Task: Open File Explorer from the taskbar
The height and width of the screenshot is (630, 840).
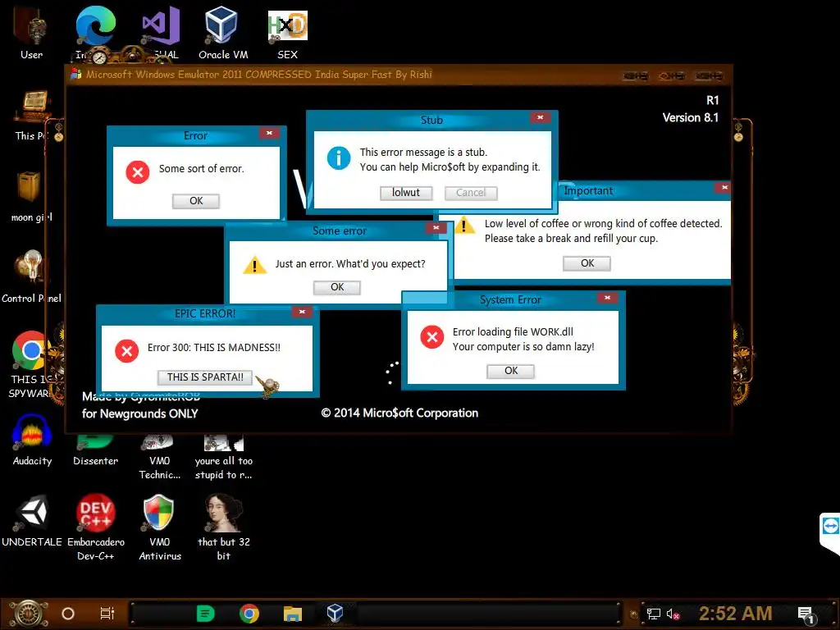Action: [x=293, y=614]
